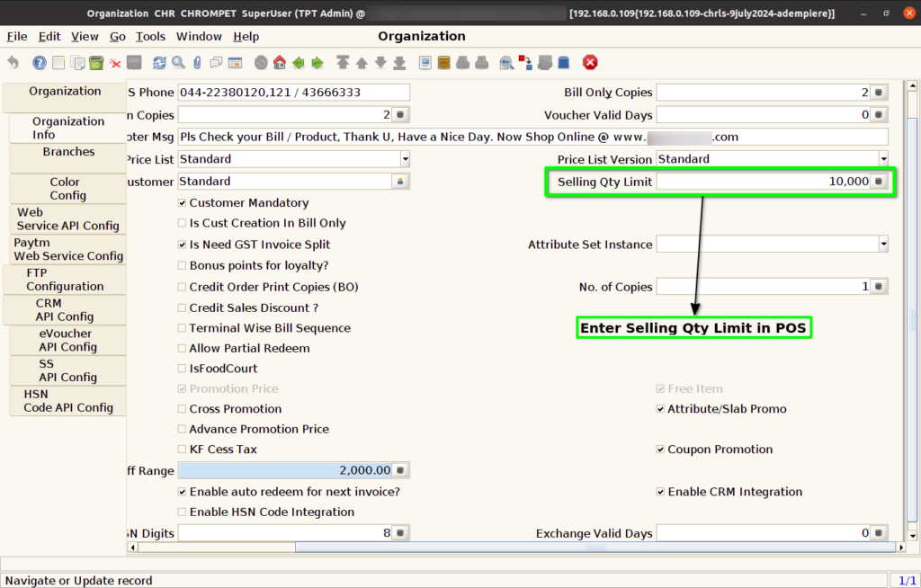This screenshot has width=921, height=588.
Task: Enable Terminal Wise Bill Sequence checkbox
Action: 182,328
